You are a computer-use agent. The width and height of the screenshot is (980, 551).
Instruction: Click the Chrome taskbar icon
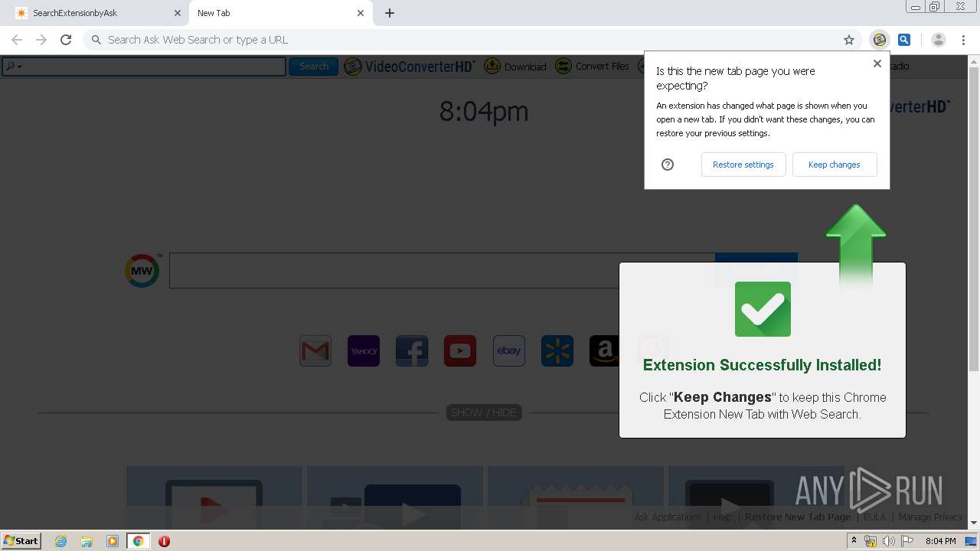click(x=138, y=541)
